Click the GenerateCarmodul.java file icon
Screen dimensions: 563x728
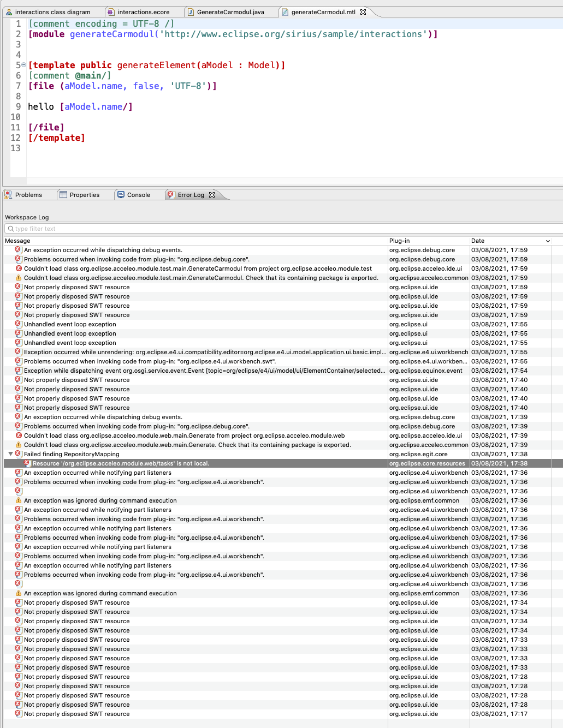(x=191, y=12)
